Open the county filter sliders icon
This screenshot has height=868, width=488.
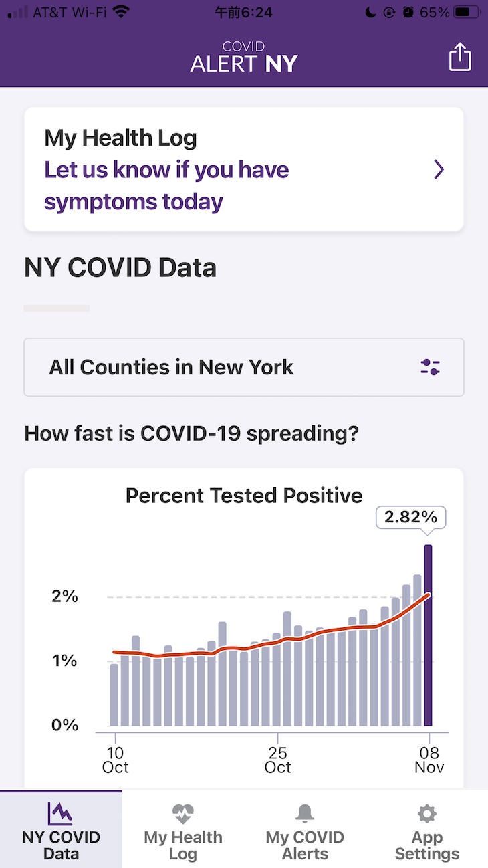[430, 367]
